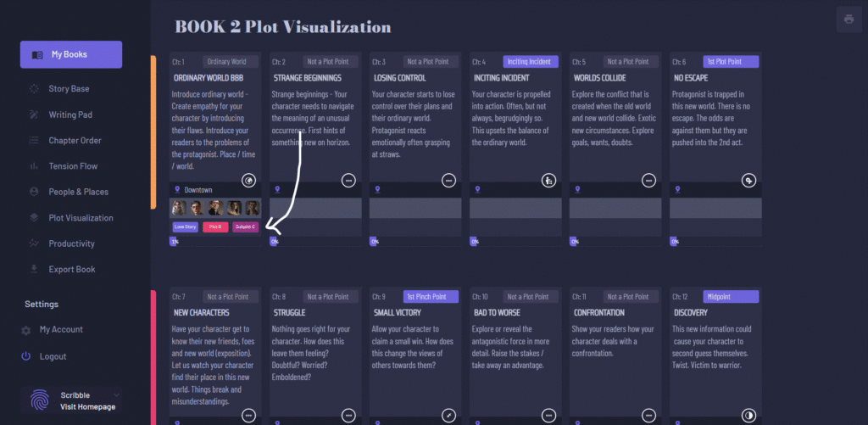Click the round icon on Inciting Incident card
The height and width of the screenshot is (425, 868).
coord(548,180)
